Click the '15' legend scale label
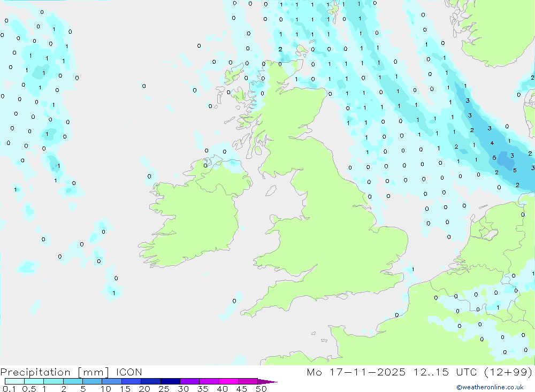This screenshot has width=535, height=392. point(125,389)
